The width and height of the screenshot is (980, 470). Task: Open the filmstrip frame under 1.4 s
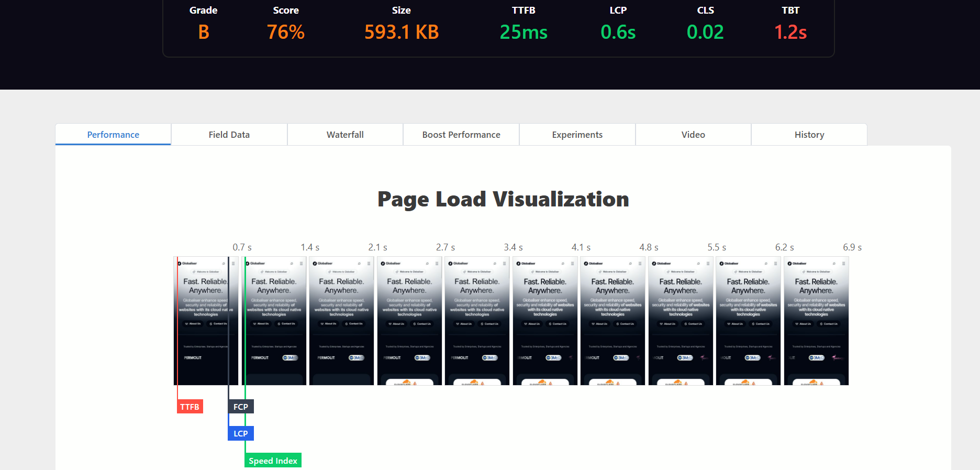tap(274, 321)
